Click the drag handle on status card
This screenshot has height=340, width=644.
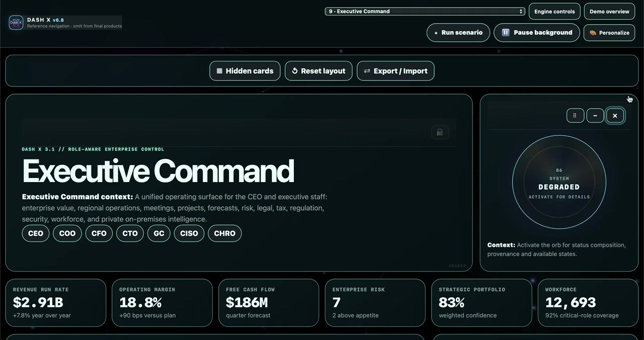click(x=575, y=116)
